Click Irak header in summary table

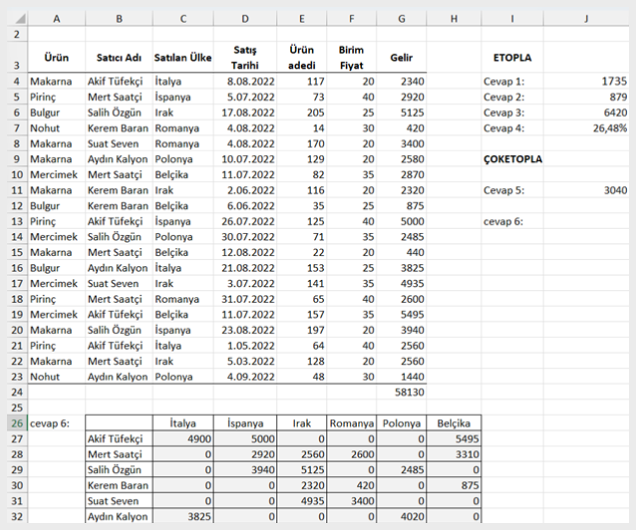[301, 423]
